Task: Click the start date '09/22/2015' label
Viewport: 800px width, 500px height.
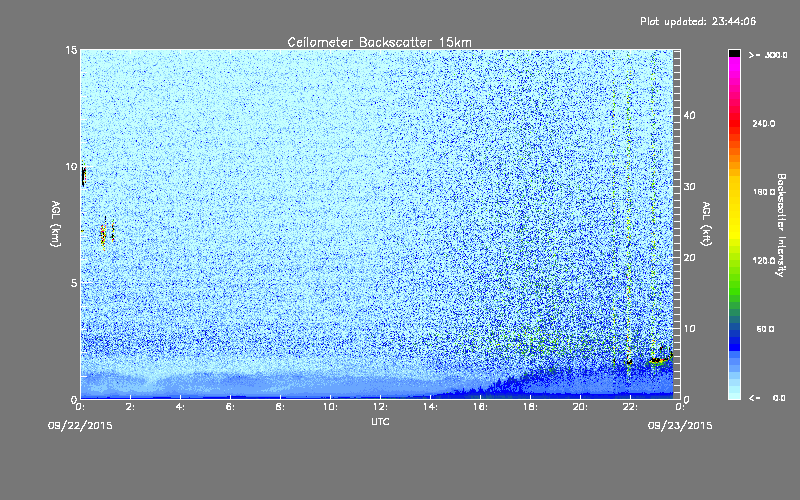Action: 80,426
